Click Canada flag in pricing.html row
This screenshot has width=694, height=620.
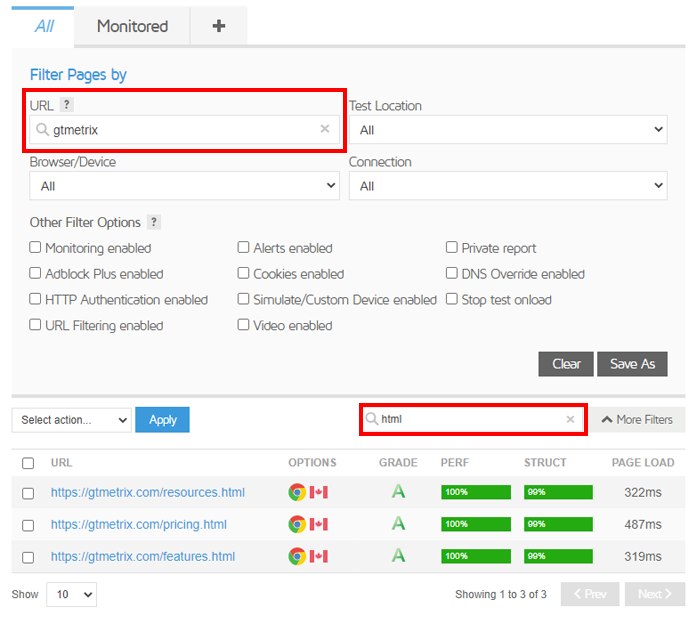pos(318,524)
